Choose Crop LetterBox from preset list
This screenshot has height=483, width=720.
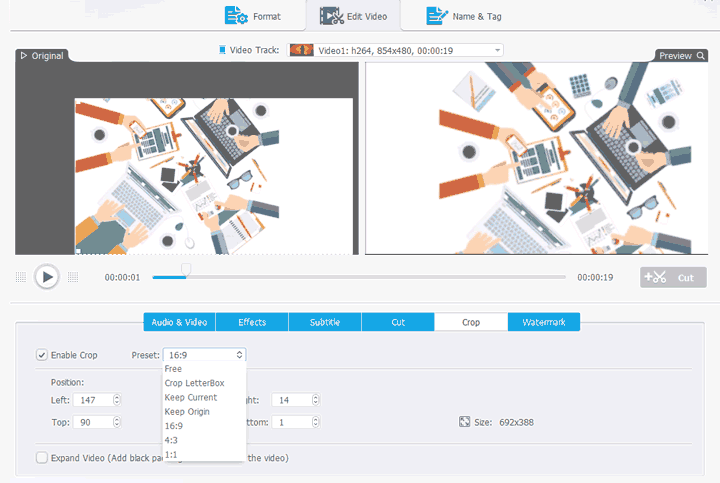point(196,383)
